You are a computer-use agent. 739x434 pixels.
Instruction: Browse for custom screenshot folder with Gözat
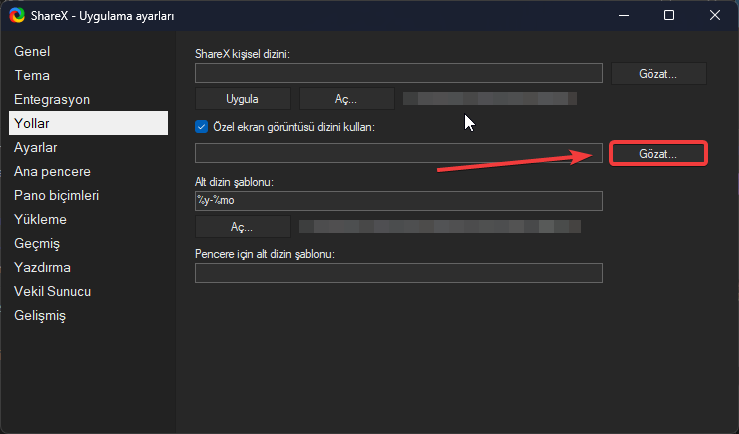[658, 154]
